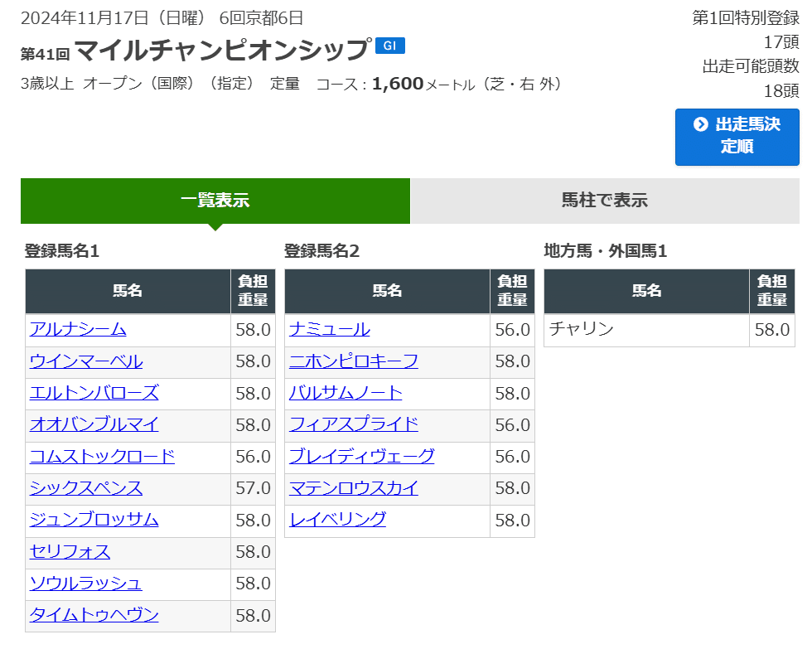
Task: Open the エルトンバローズ horse link
Action: tap(94, 393)
